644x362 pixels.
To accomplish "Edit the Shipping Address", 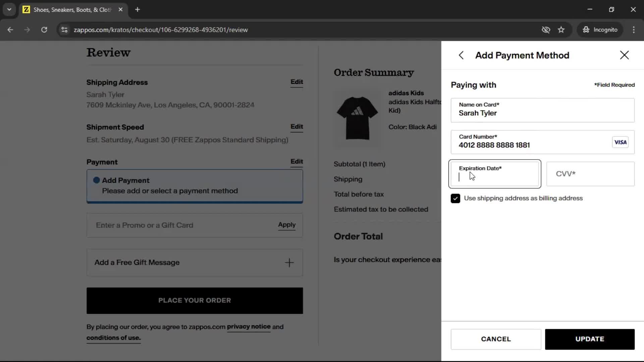I will [297, 82].
